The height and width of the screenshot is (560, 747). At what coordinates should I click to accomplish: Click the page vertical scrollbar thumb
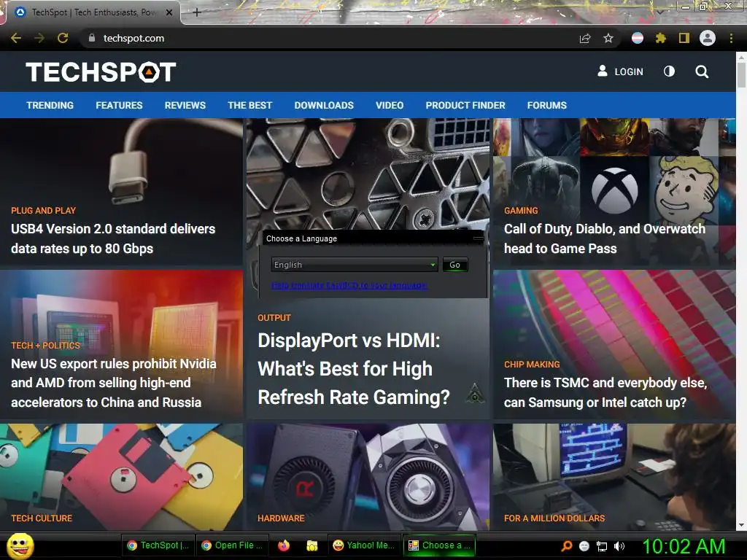[741, 74]
